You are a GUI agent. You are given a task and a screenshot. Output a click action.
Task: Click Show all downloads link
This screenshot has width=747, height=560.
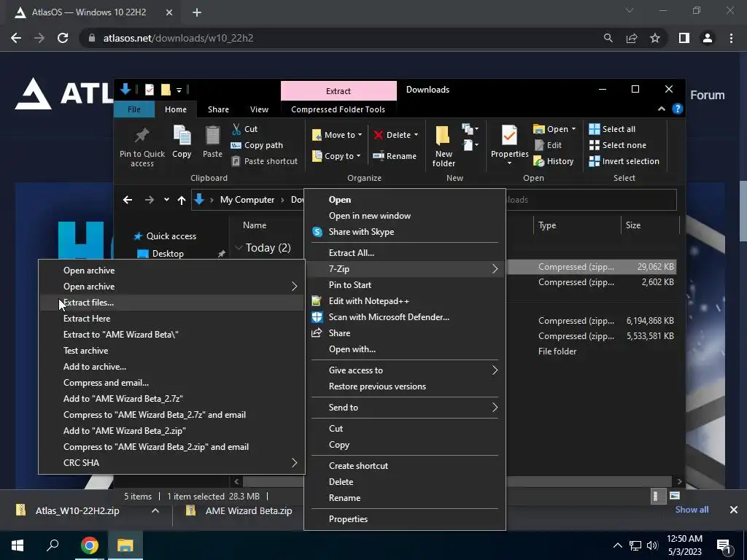pos(692,510)
